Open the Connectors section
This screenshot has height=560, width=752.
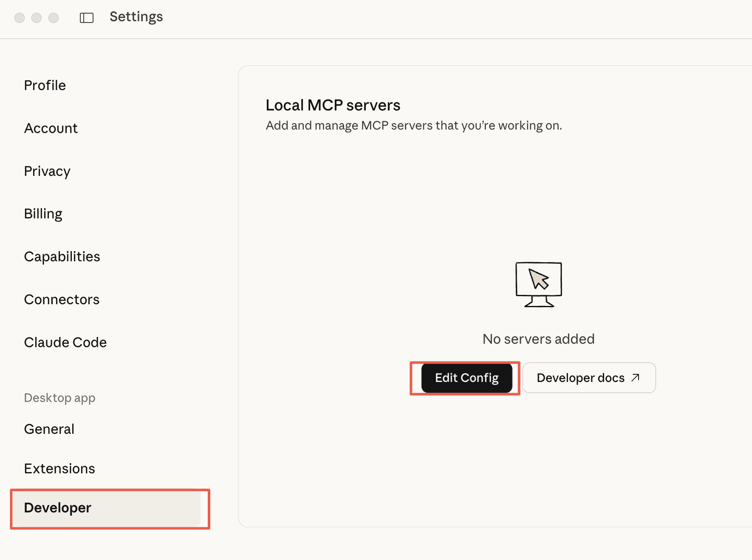click(62, 300)
